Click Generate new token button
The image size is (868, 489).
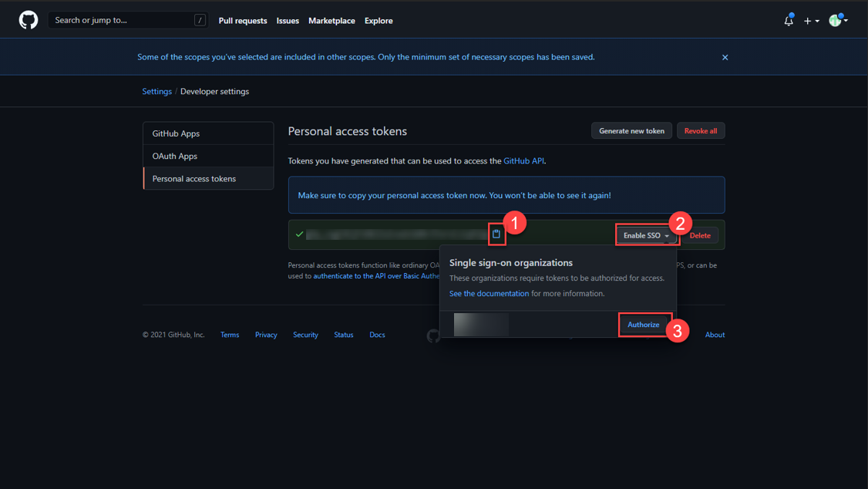click(631, 130)
